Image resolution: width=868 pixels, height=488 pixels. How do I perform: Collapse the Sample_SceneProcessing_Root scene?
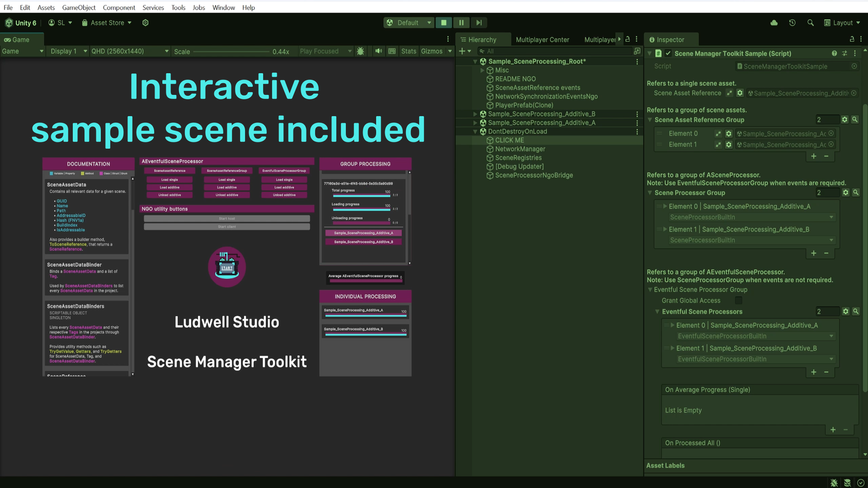(x=475, y=62)
